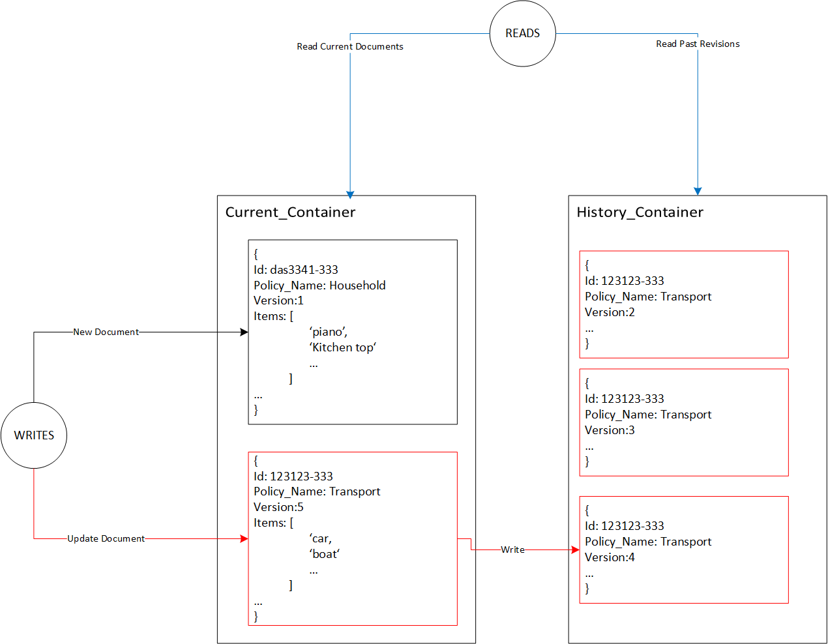Image resolution: width=828 pixels, height=644 pixels.
Task: Click the blue arrowhead entering History_Container
Action: (698, 190)
